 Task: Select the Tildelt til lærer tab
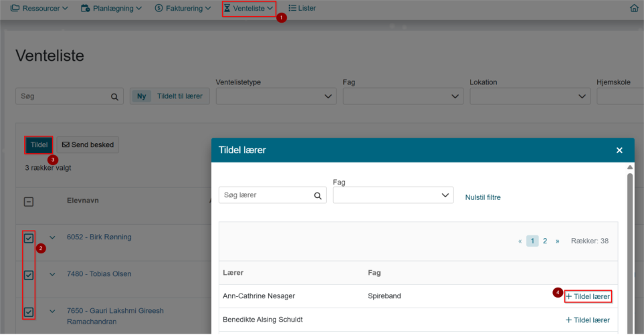coord(180,96)
